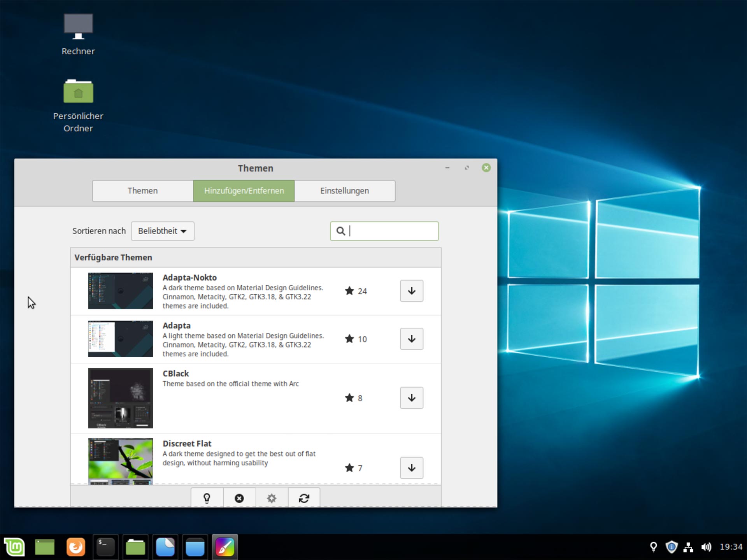Open Firefox from the taskbar
Viewport: 747px width, 560px height.
coord(75,546)
